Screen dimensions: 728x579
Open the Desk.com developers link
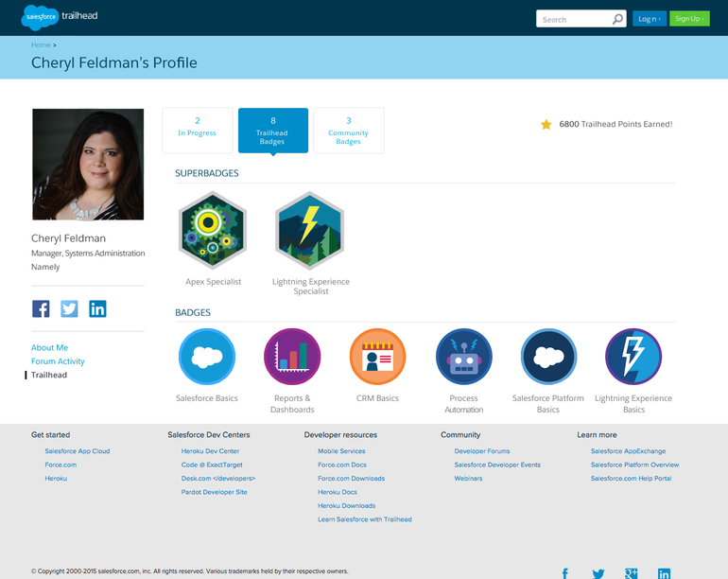pos(218,478)
